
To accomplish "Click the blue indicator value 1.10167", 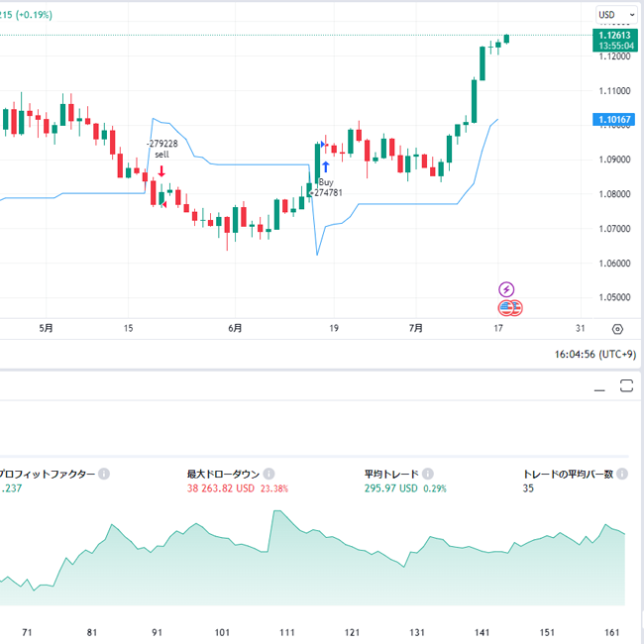I will [614, 120].
